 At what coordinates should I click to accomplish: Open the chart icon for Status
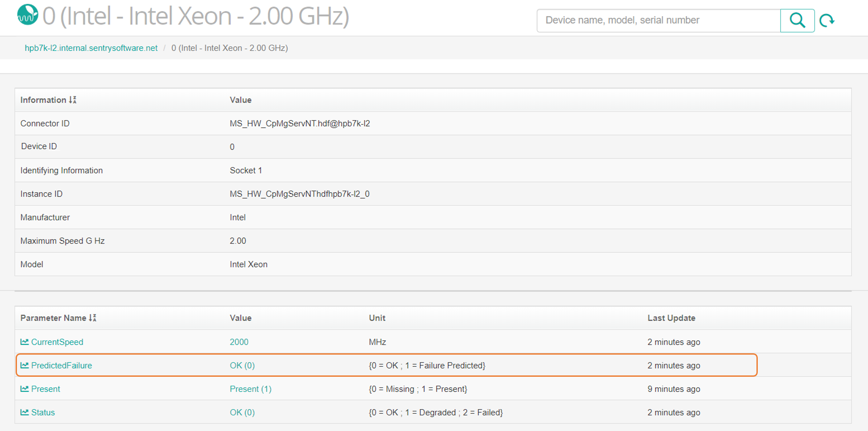click(24, 412)
